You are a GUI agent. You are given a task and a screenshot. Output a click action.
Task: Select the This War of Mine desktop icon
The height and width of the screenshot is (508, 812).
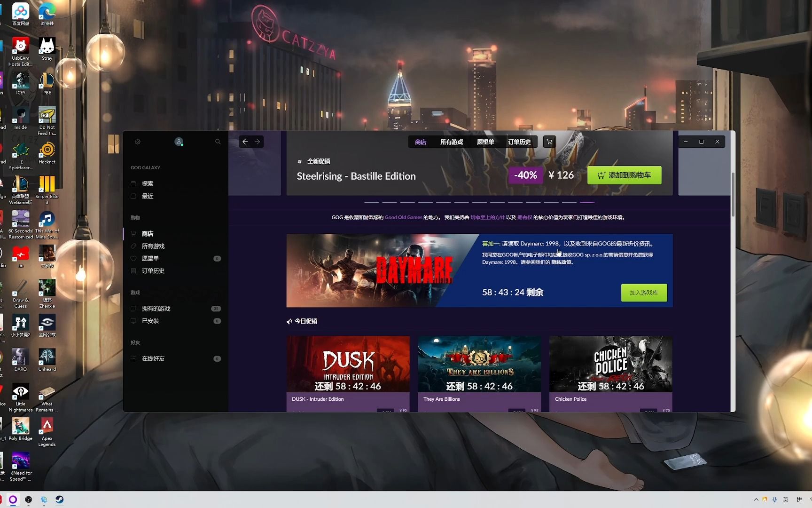pyautogui.click(x=47, y=225)
